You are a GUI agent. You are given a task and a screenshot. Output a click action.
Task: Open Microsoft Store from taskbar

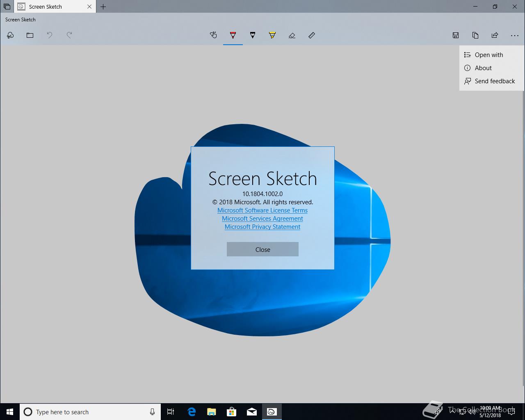[x=231, y=412]
